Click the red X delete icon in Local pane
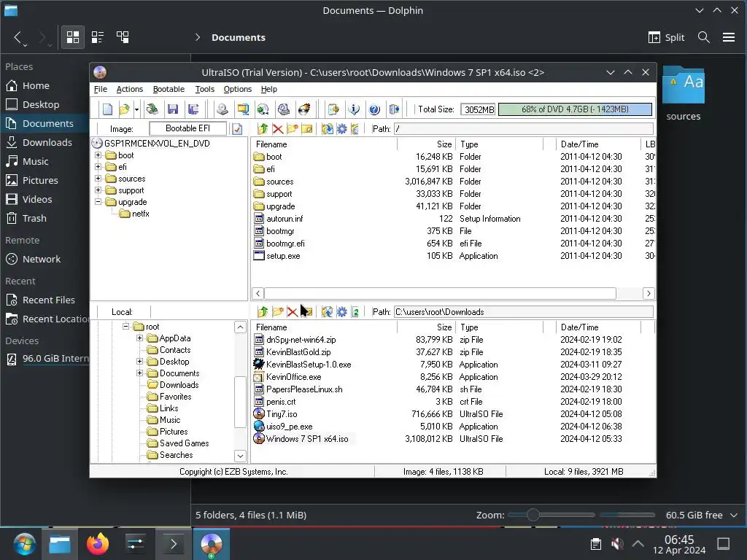This screenshot has height=560, width=747. pos(293,312)
